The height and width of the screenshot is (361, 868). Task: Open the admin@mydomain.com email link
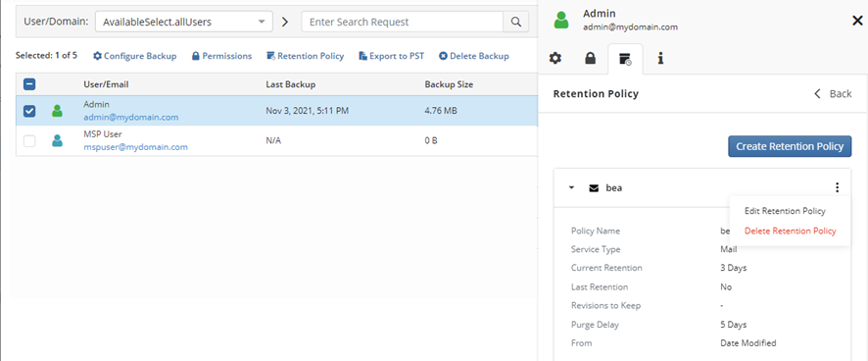[x=130, y=117]
